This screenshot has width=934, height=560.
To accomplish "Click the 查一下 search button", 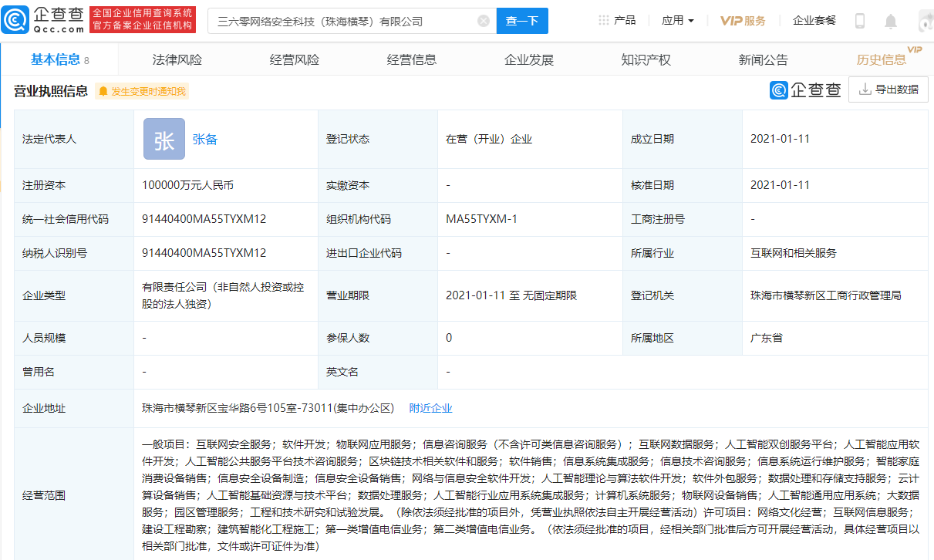I will coord(522,21).
